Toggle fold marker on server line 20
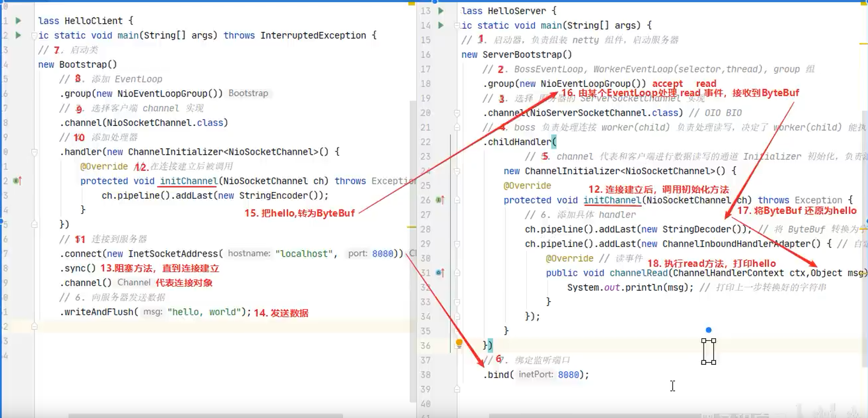Screen dimensions: 868x418 pyautogui.click(x=457, y=113)
